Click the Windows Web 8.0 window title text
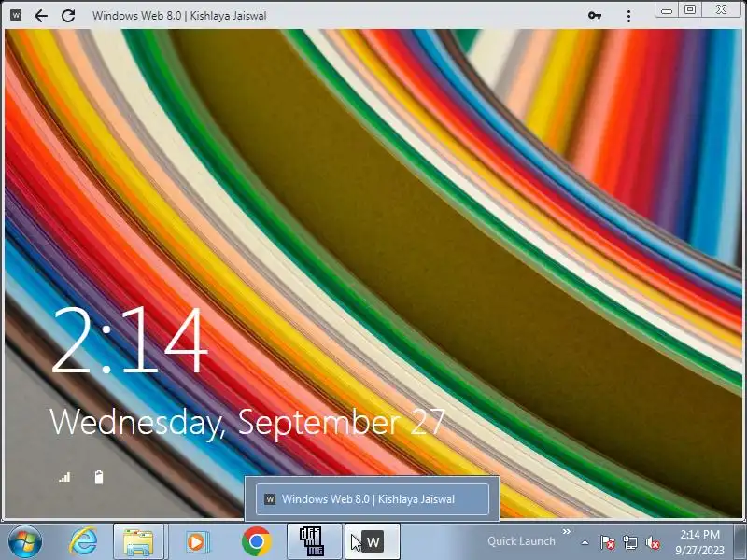 (x=179, y=16)
